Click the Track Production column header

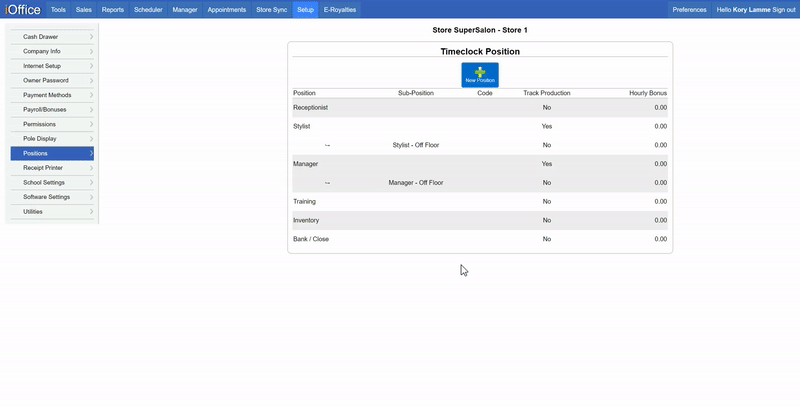coord(546,93)
